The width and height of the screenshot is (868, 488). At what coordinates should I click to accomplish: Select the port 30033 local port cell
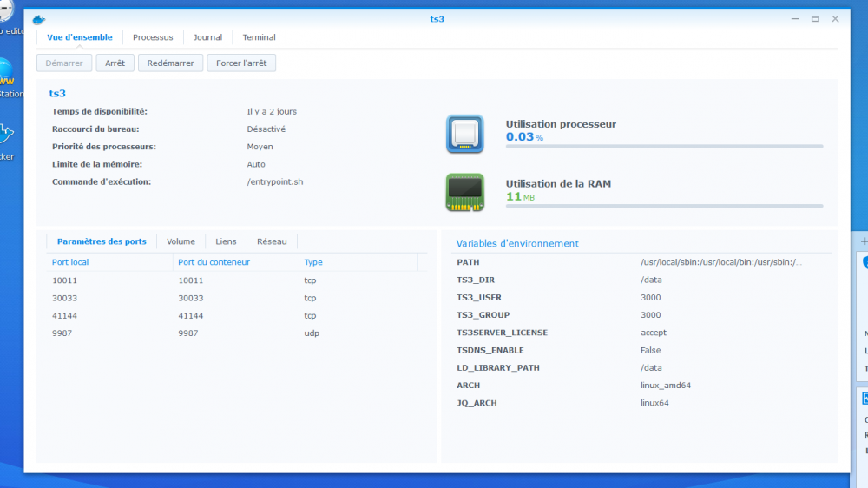coord(65,298)
